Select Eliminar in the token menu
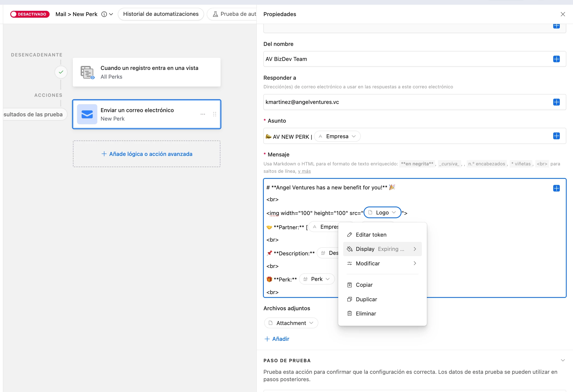This screenshot has height=392, width=573. click(366, 313)
